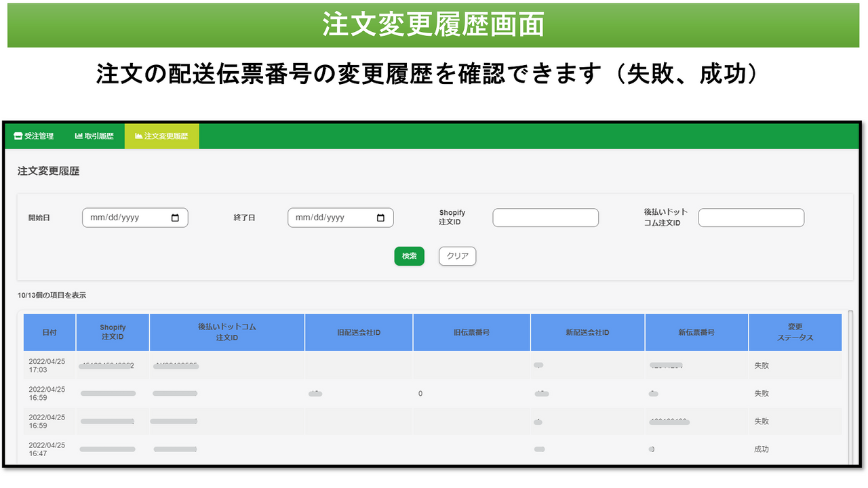The height and width of the screenshot is (488, 868).
Task: Click the Shopify 注文ID column header
Action: point(113,333)
